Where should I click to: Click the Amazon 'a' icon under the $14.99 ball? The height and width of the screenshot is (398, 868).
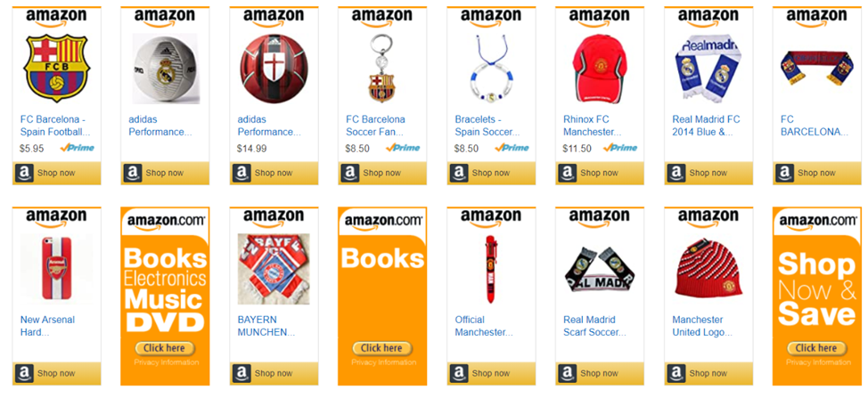click(242, 173)
